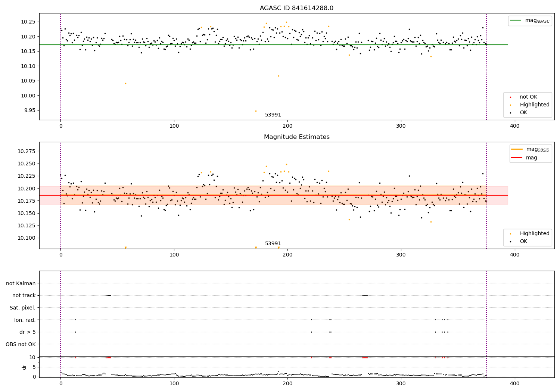Select the 'not track' row label

[x=24, y=295]
